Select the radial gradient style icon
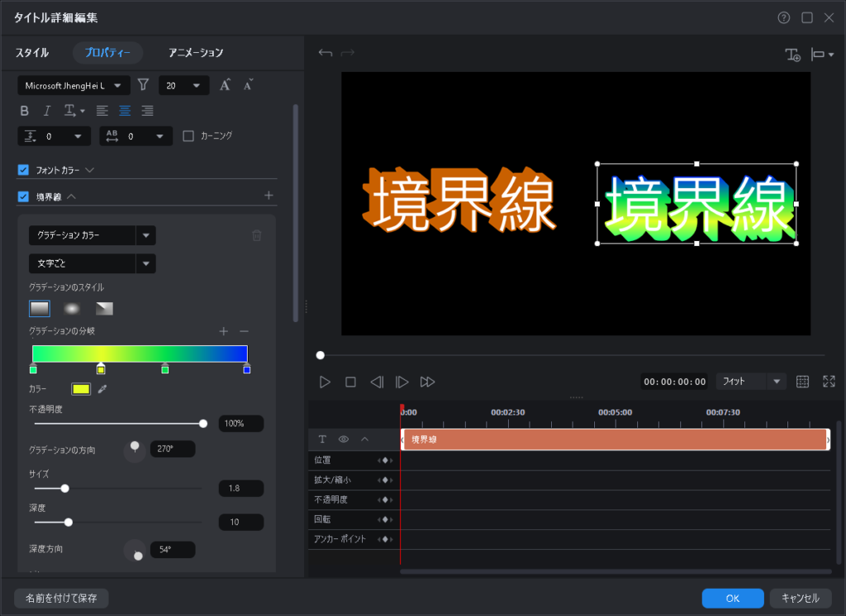846x616 pixels. click(x=72, y=309)
